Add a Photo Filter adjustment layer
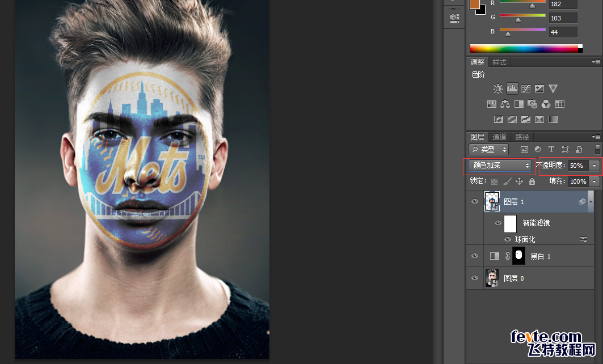 point(532,104)
